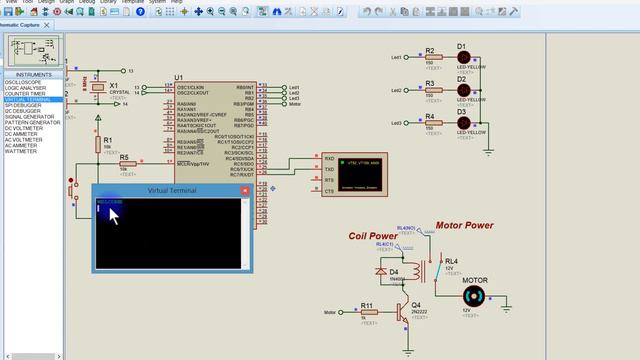Select SPI DEBUGGER in the instruments list
The height and width of the screenshot is (360, 640).
click(23, 105)
